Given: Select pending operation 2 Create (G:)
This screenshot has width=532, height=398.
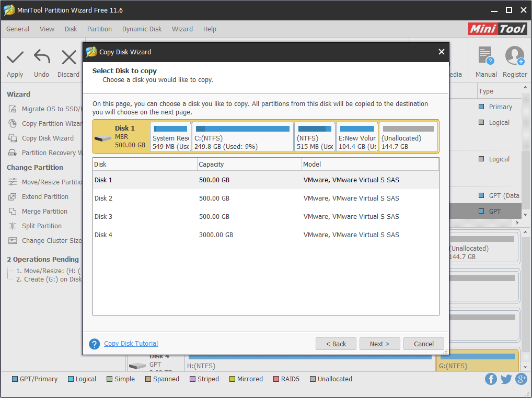Looking at the screenshot, I should pyautogui.click(x=49, y=279).
